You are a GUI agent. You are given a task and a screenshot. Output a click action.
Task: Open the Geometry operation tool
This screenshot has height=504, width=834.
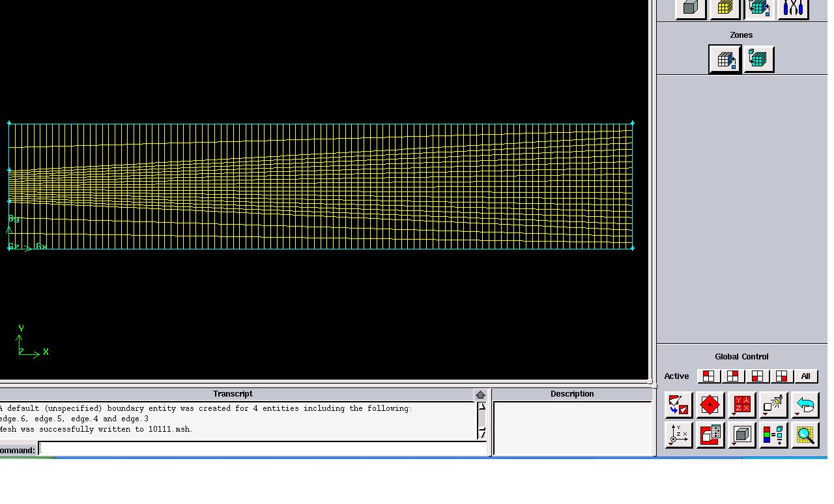691,9
